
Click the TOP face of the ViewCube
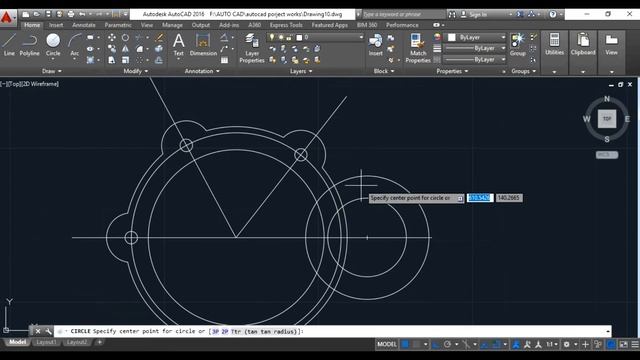[607, 119]
